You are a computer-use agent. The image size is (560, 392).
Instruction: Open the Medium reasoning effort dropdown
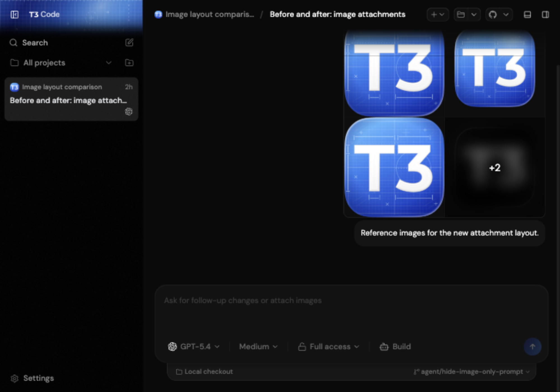(x=258, y=347)
